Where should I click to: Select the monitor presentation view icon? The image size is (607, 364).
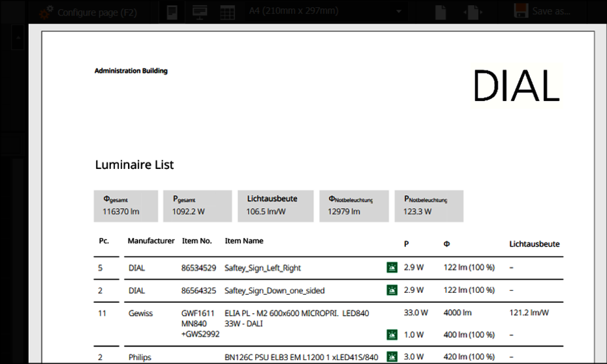click(x=199, y=12)
